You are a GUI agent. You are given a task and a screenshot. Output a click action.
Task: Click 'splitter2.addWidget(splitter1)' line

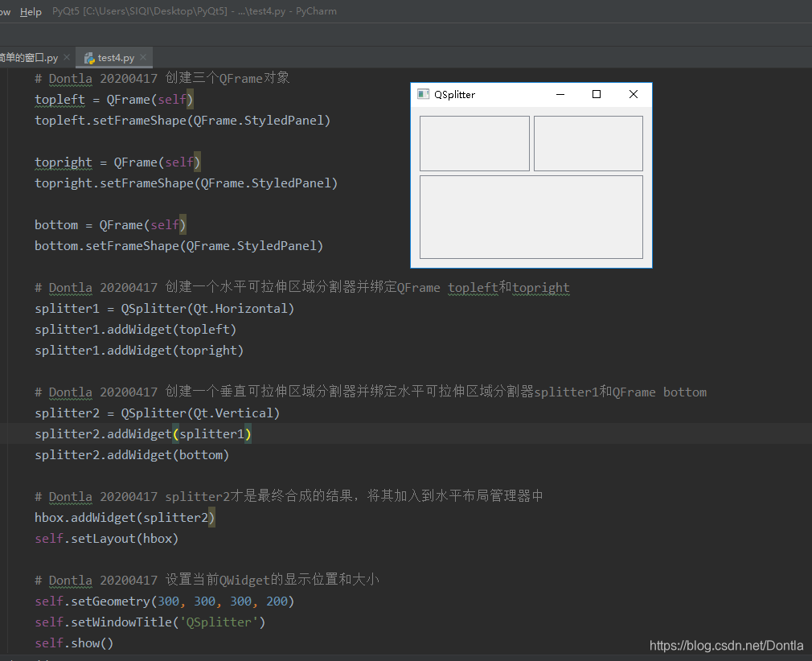coord(143,434)
